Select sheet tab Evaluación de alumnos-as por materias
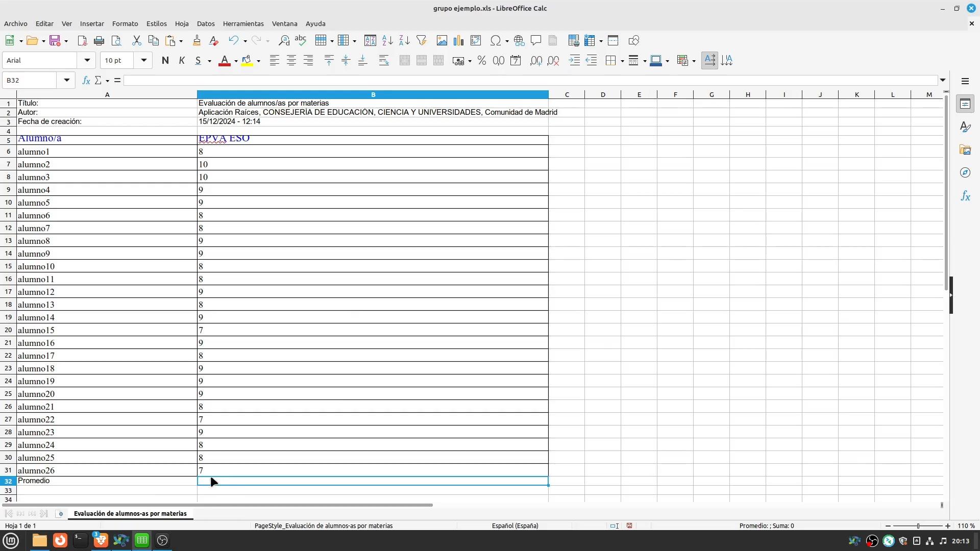The height and width of the screenshot is (551, 980). pos(130,514)
